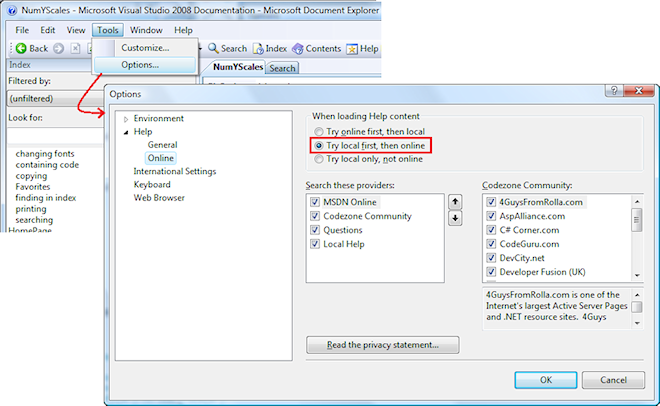Open the Index toolbar button
This screenshot has height=406, width=660.
coord(270,48)
